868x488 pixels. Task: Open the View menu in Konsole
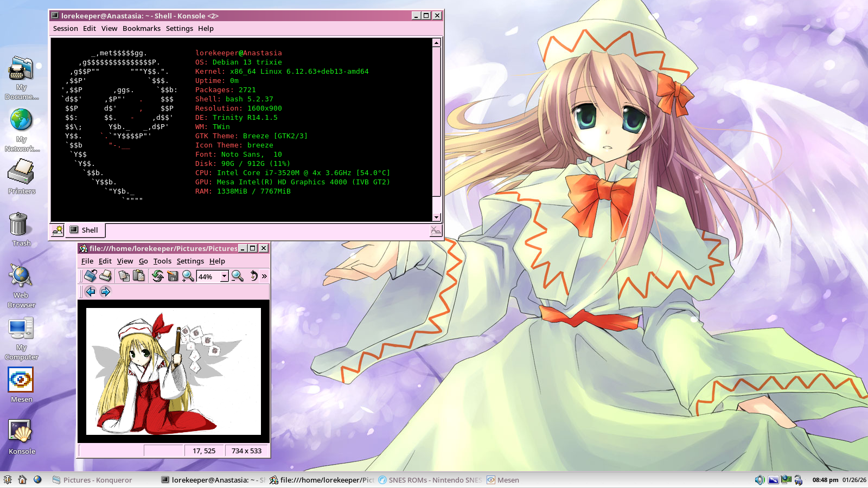109,29
